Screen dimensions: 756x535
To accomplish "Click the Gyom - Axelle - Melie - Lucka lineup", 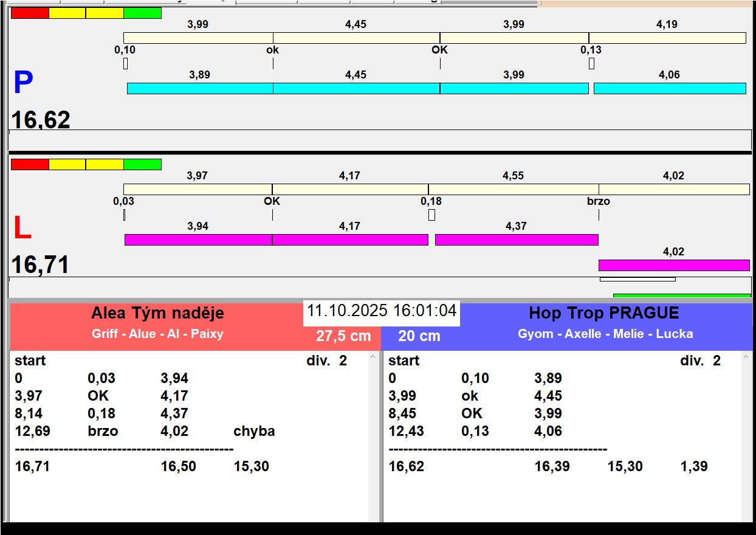I will [x=605, y=334].
